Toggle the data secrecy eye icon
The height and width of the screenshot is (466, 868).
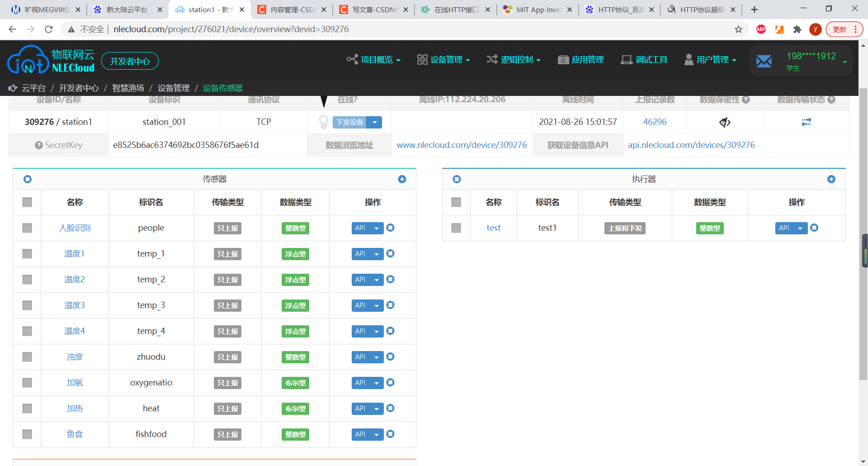tap(725, 122)
